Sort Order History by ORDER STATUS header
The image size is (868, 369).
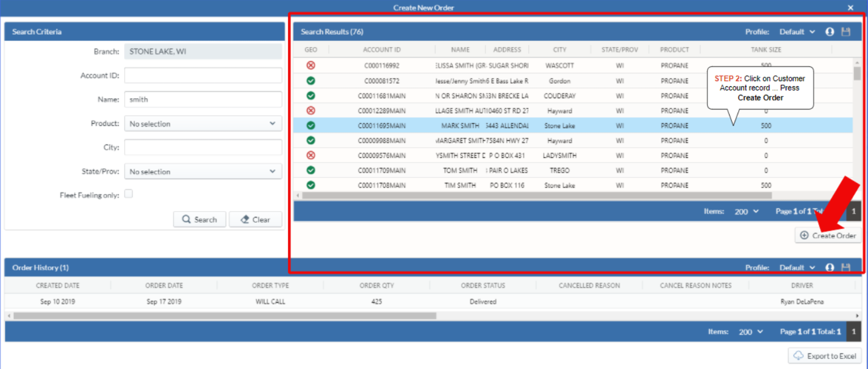(x=482, y=286)
